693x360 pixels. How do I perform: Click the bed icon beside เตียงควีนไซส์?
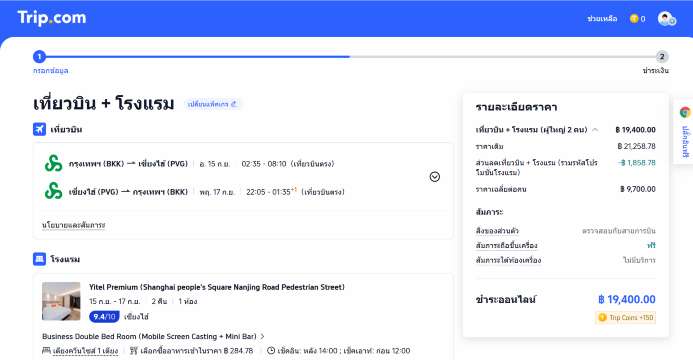(46, 351)
